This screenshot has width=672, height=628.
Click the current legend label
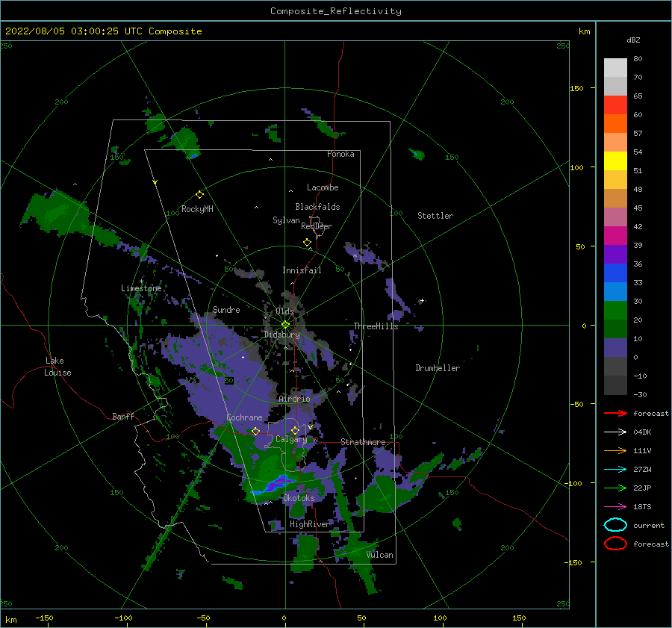click(649, 525)
